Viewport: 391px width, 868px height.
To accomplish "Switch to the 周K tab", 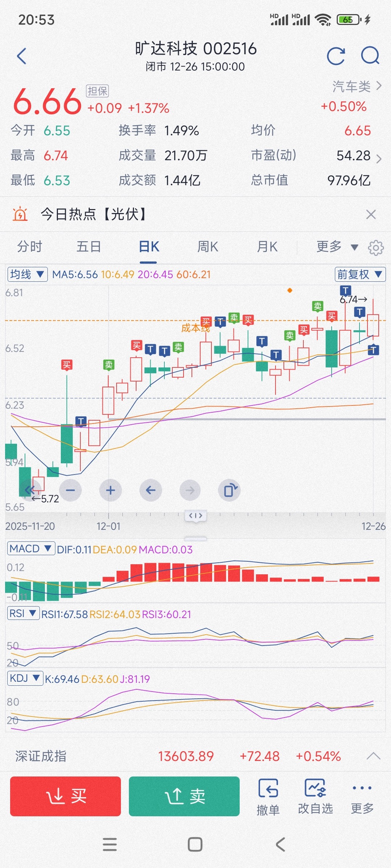I will coord(208,247).
